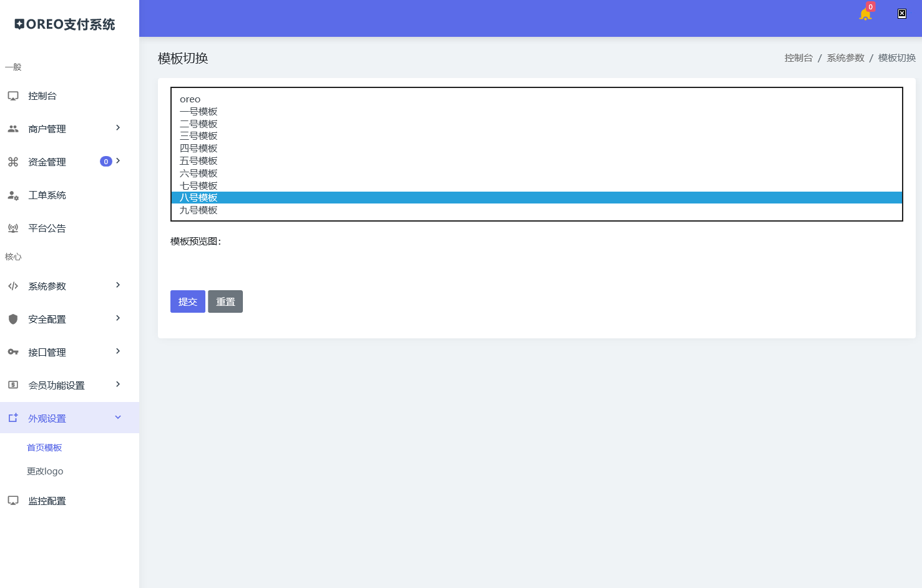
Task: Collapse the 外观设置 menu chevron
Action: point(118,418)
